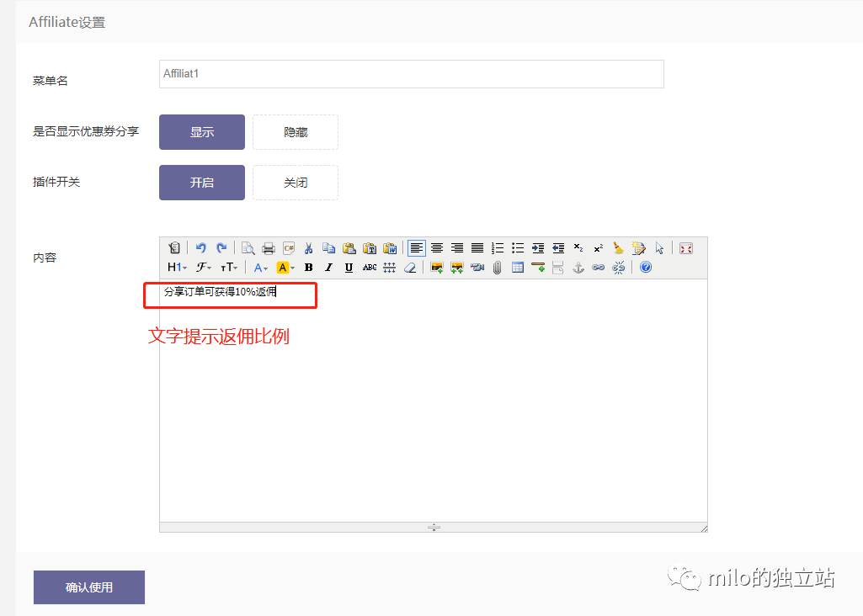Screen dimensions: 863x616
Task: Insert a numbered list
Action: [x=498, y=248]
